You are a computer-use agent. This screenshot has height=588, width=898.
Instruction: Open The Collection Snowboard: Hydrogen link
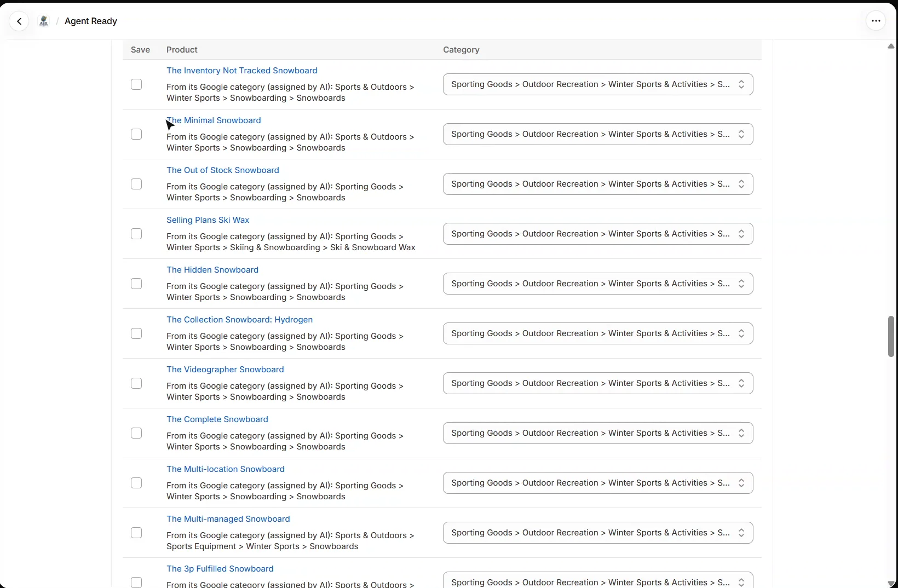click(x=240, y=320)
